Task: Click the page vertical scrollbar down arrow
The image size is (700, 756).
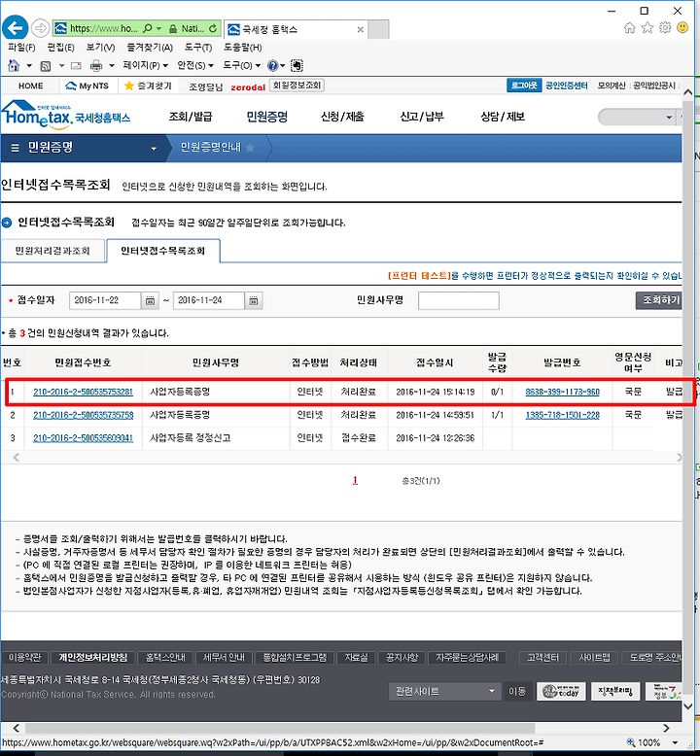Action: [x=688, y=705]
